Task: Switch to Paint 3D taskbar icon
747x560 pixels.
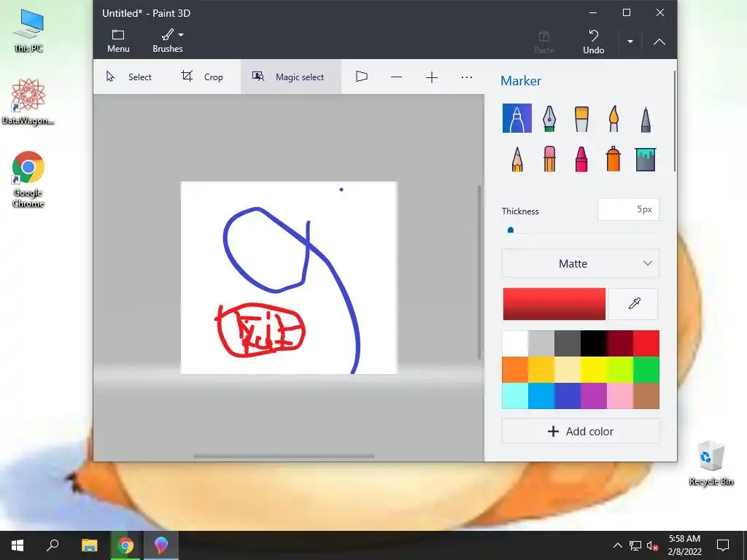Action: (x=161, y=545)
